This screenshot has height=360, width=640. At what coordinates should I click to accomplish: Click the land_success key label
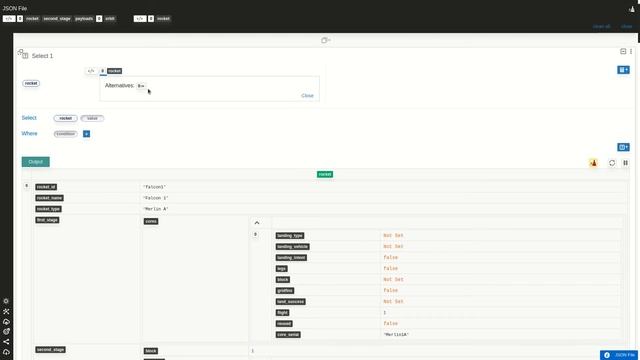[291, 302]
